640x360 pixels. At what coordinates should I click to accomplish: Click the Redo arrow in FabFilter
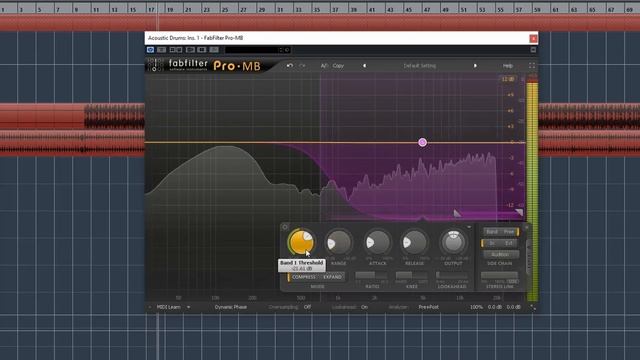click(302, 66)
